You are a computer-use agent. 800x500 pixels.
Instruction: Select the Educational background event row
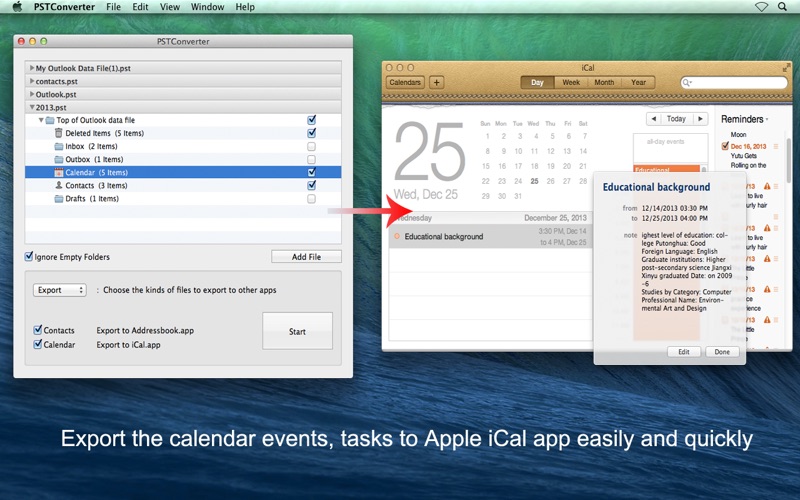point(490,237)
